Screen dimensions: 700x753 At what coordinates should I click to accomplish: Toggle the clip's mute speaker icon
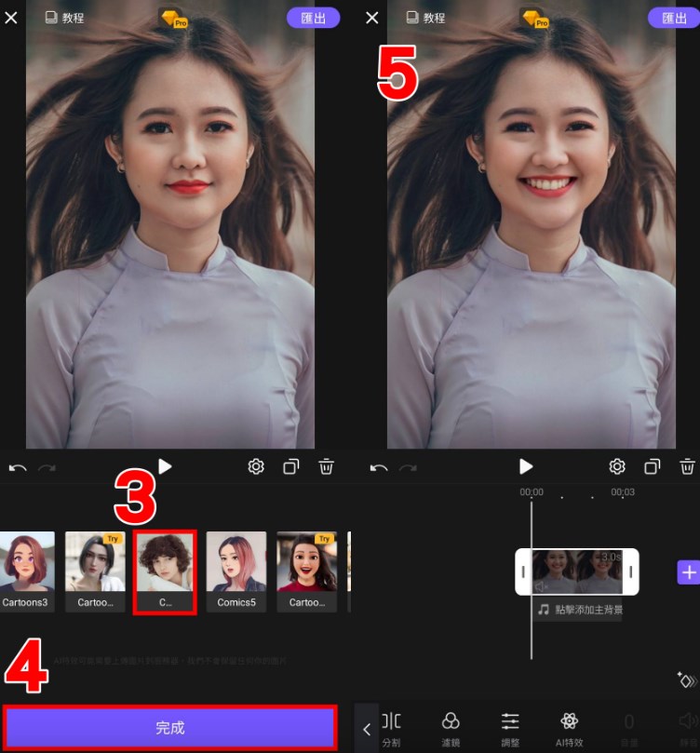542,585
